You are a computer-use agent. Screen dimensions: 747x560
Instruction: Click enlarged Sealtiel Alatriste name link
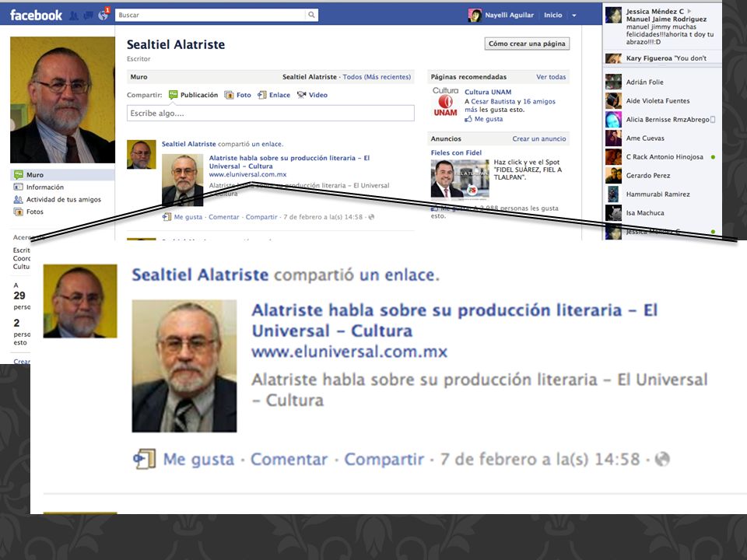point(200,275)
